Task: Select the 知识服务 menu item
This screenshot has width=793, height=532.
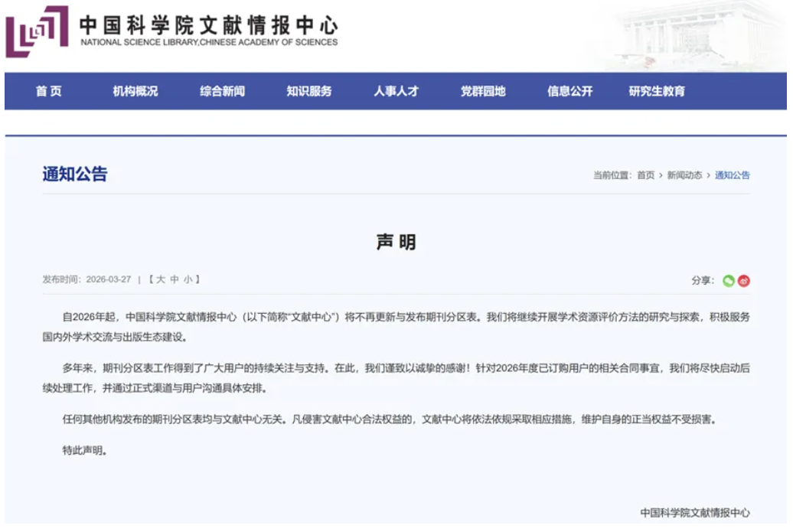Action: 309,91
